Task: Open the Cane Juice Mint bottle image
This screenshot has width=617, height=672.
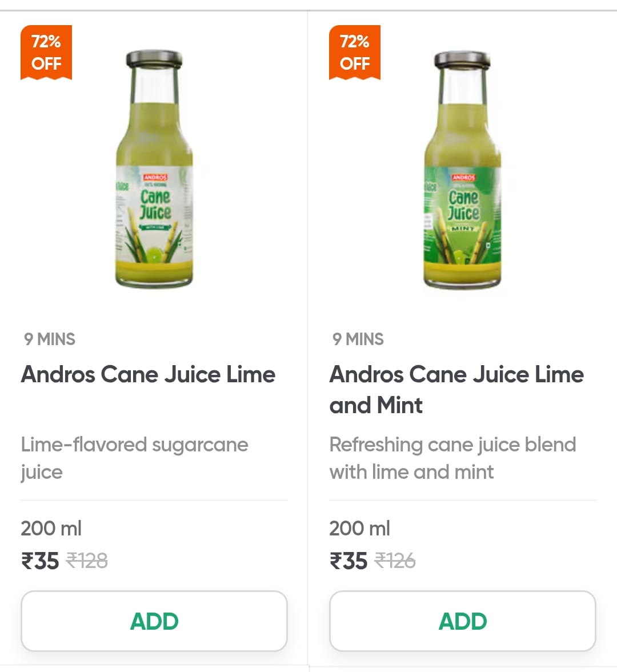Action: 462,170
